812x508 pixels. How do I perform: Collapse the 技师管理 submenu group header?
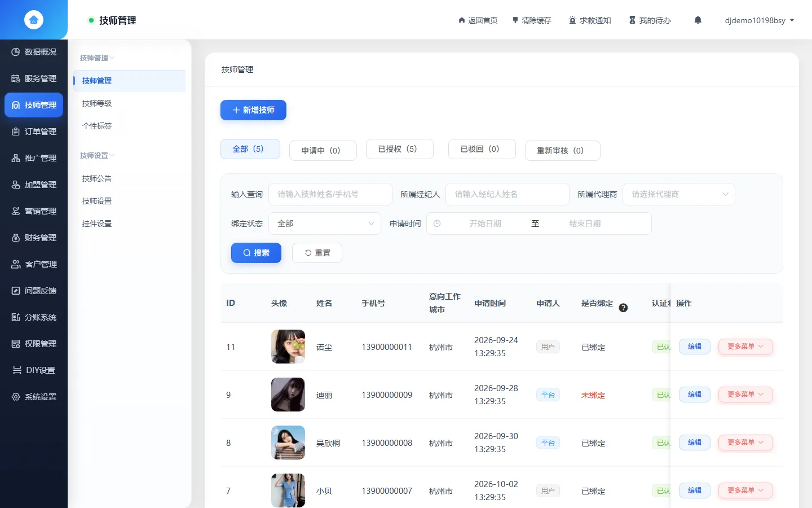click(x=97, y=58)
